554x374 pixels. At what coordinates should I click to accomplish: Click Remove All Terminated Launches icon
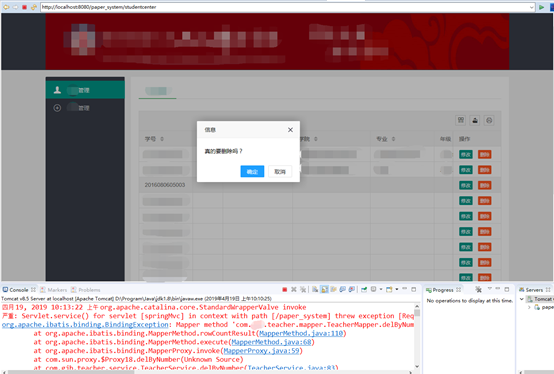pyautogui.click(x=303, y=290)
